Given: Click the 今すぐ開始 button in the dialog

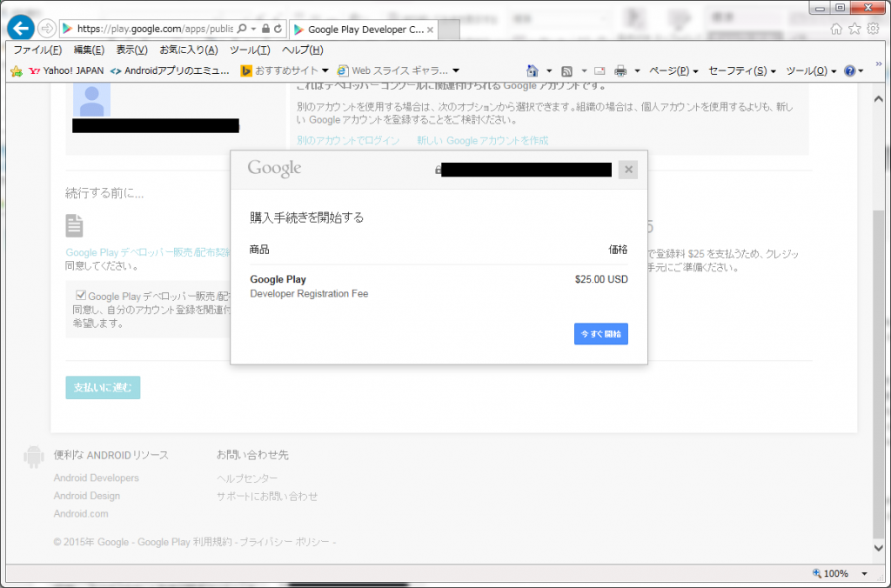Looking at the screenshot, I should [600, 334].
